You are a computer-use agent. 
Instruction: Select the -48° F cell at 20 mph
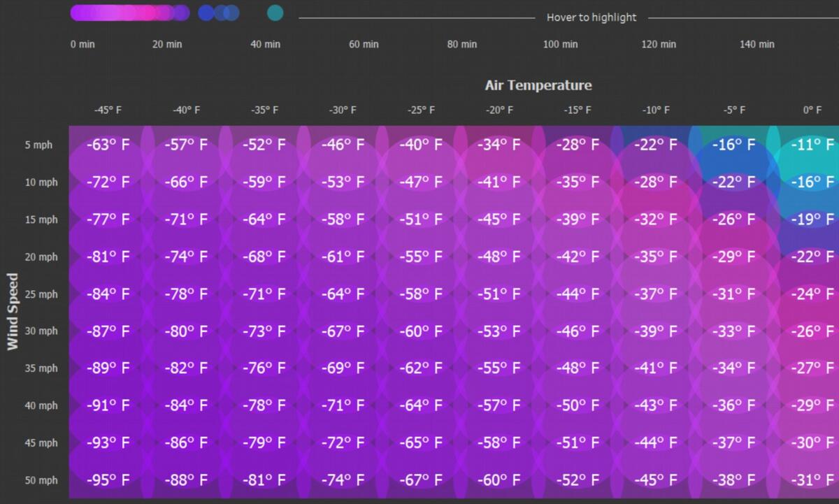[x=499, y=257]
